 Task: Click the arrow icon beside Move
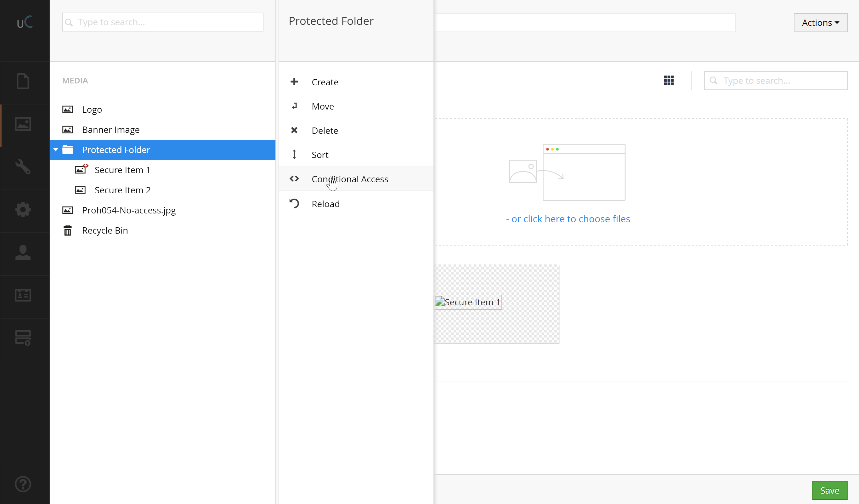click(294, 106)
